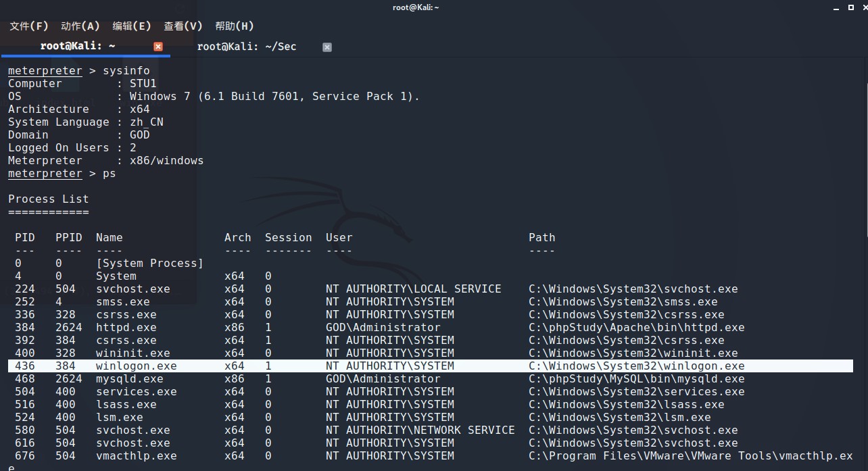
Task: Click NT AUTHORITY\LOCAL SERVICE user text
Action: [x=414, y=289]
